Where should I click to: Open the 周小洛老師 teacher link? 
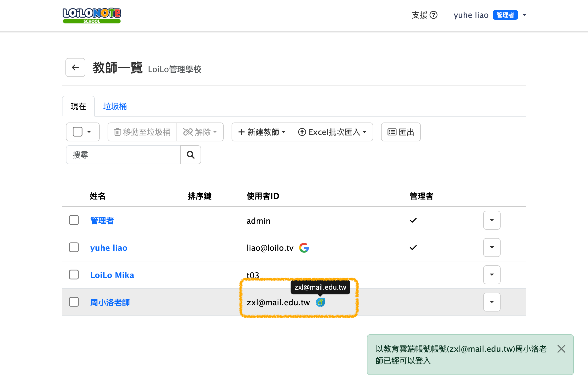click(110, 302)
